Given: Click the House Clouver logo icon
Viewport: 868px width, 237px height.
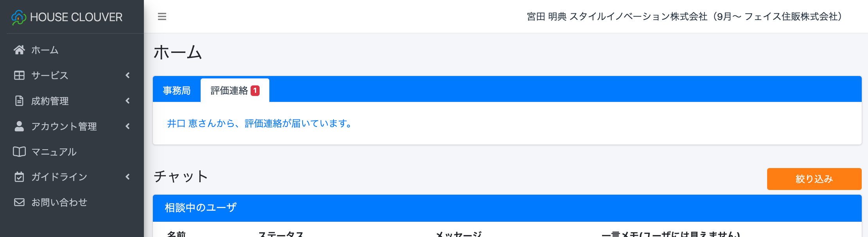Looking at the screenshot, I should click(18, 17).
